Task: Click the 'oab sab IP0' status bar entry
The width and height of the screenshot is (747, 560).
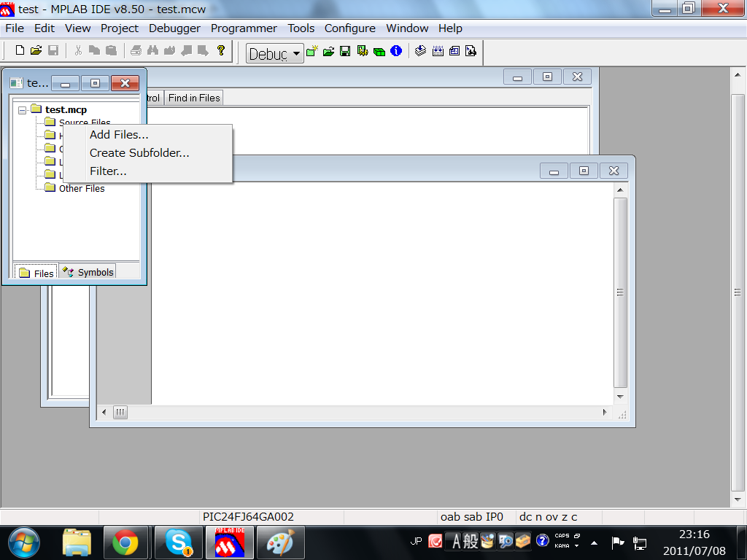Action: 472,517
